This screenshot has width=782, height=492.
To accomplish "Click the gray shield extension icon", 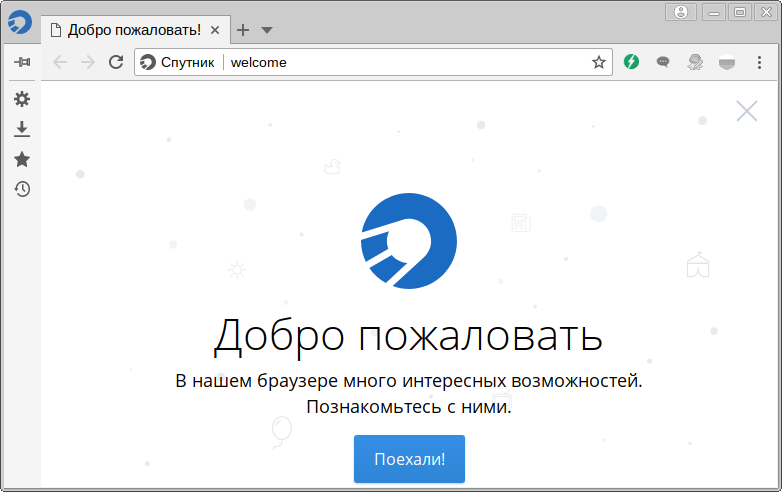I will (727, 62).
